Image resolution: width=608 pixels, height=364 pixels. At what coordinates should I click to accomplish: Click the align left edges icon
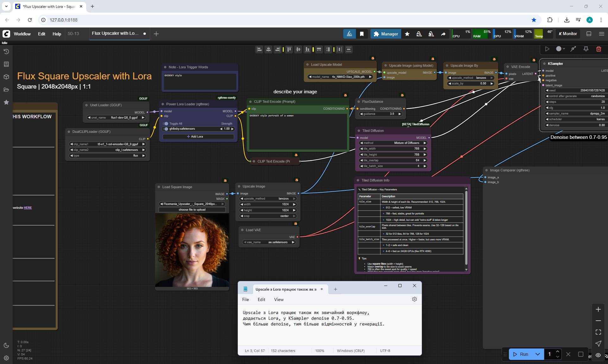click(x=259, y=49)
